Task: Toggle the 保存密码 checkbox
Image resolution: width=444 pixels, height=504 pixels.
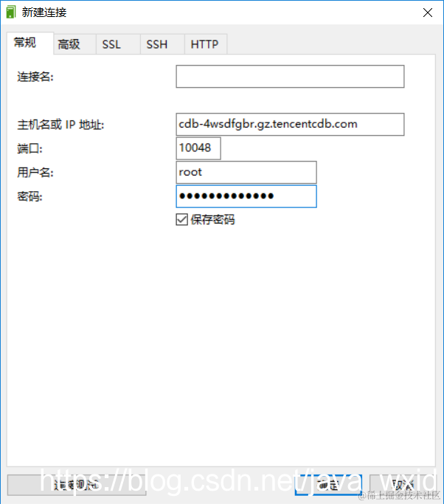Action: coord(182,220)
